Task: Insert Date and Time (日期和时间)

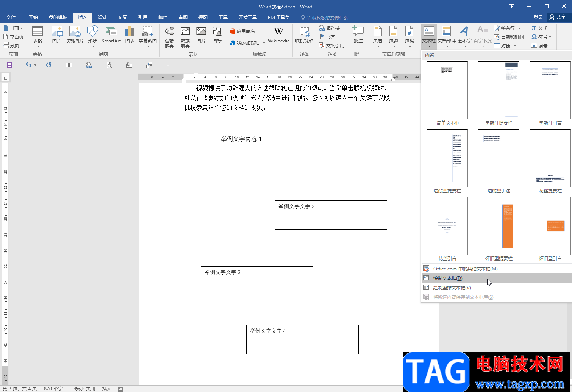Action: [x=509, y=37]
